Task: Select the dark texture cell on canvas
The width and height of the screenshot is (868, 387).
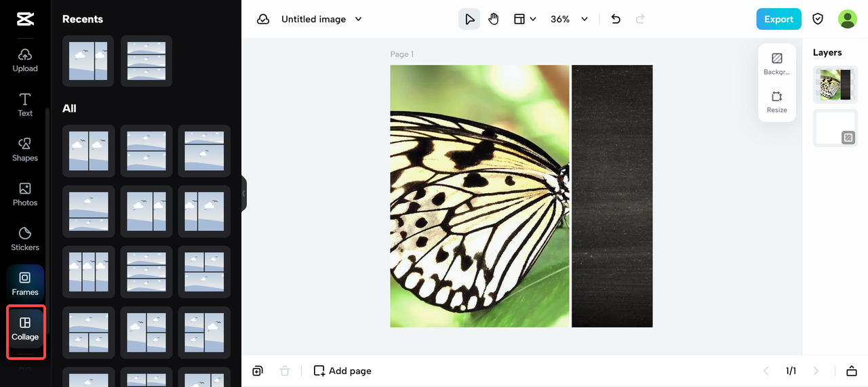Action: coord(612,196)
